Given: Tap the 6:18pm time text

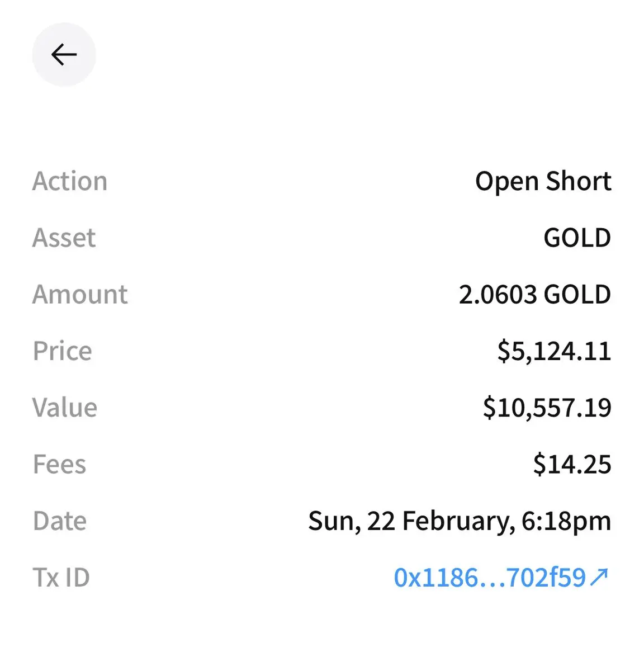Looking at the screenshot, I should (566, 521).
